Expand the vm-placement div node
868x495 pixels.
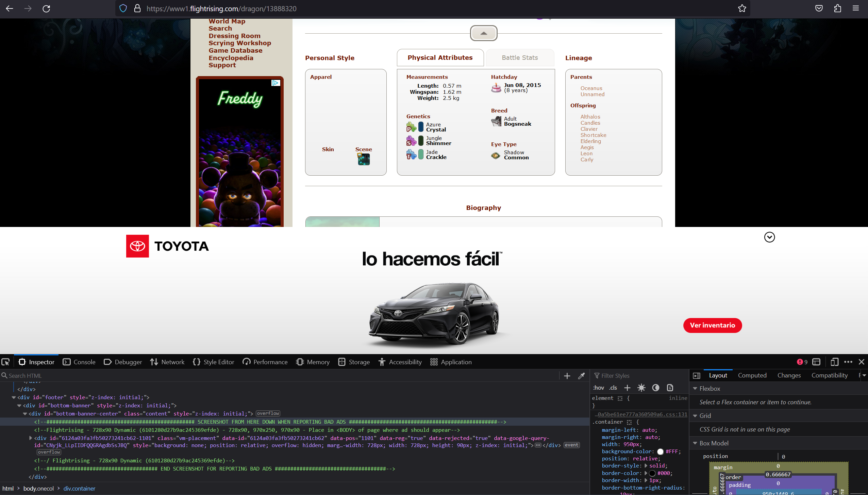(x=31, y=438)
